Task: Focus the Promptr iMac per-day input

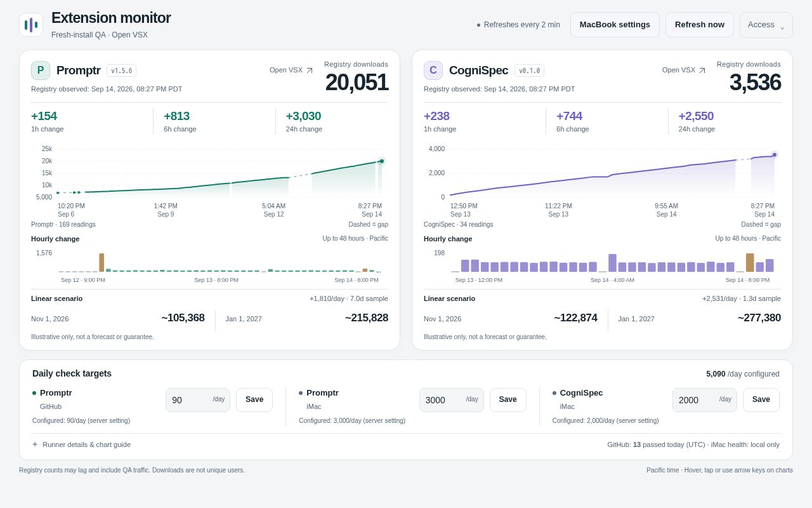Action: pos(452,400)
